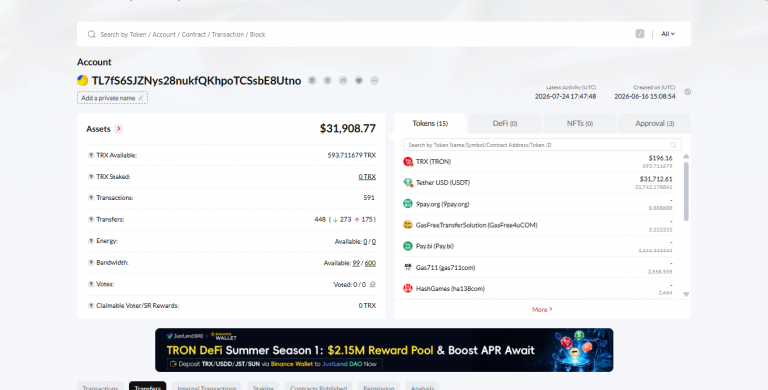The image size is (768, 390).
Task: Click token list scroll-down arrow
Action: [x=686, y=294]
